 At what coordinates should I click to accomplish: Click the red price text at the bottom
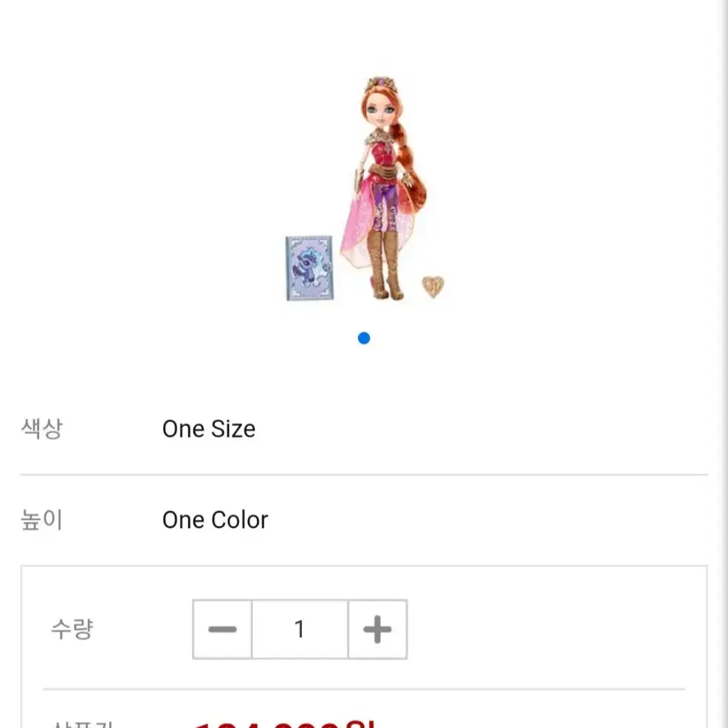284,724
